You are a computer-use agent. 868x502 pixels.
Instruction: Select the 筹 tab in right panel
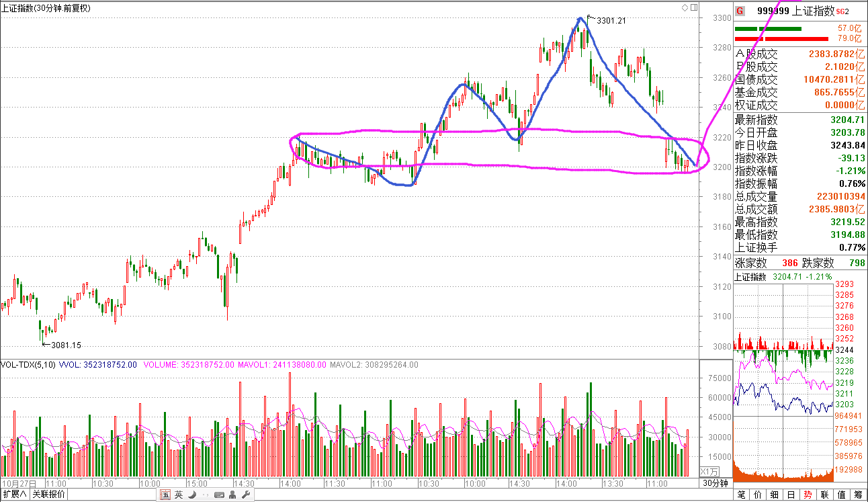(858, 495)
